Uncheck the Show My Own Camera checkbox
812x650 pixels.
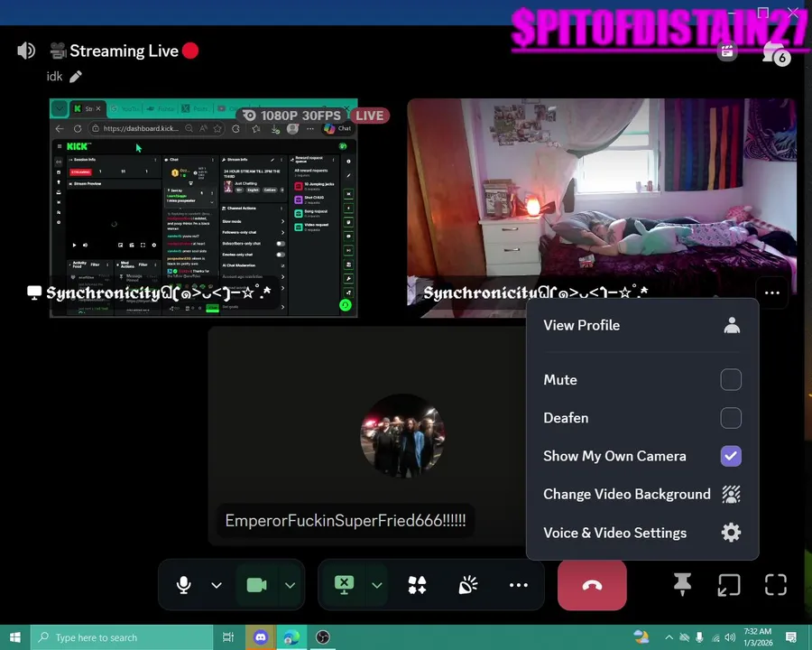[730, 456]
